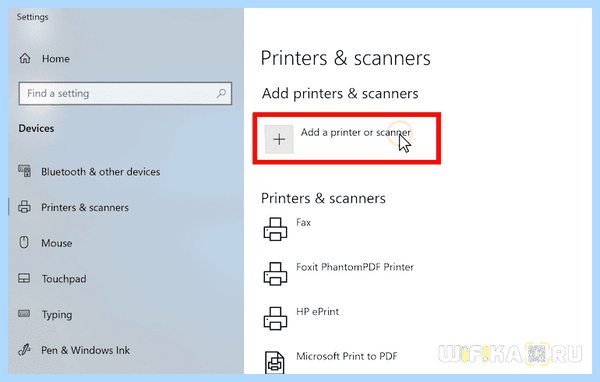Click the Bluetooth devices icon

coord(24,171)
